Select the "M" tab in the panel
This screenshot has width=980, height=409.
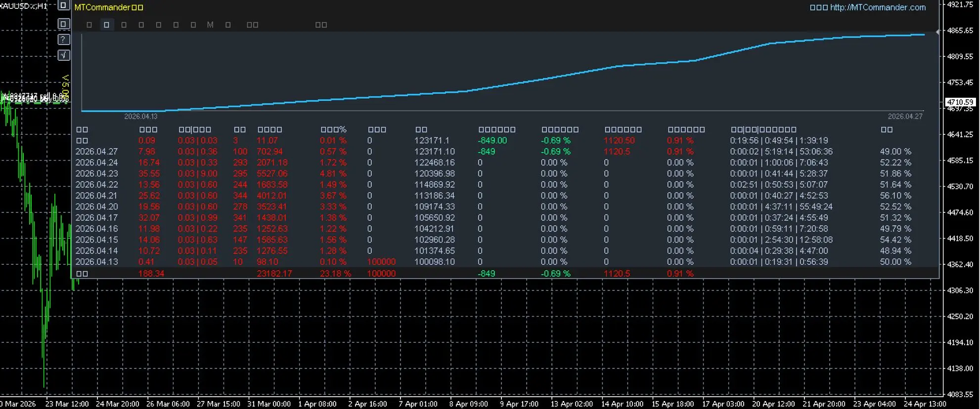tap(210, 25)
